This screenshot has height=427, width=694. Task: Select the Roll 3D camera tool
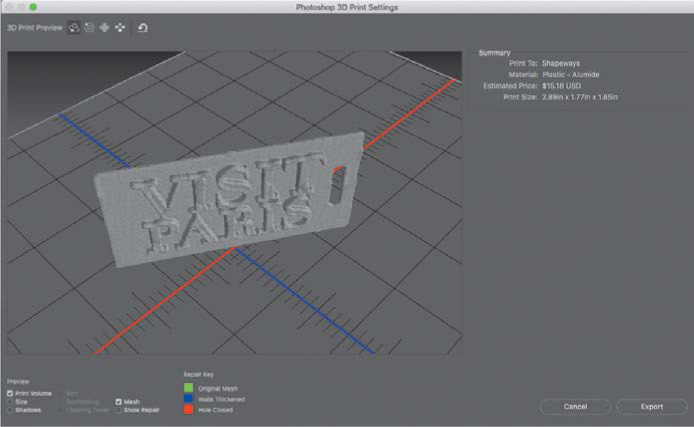89,28
